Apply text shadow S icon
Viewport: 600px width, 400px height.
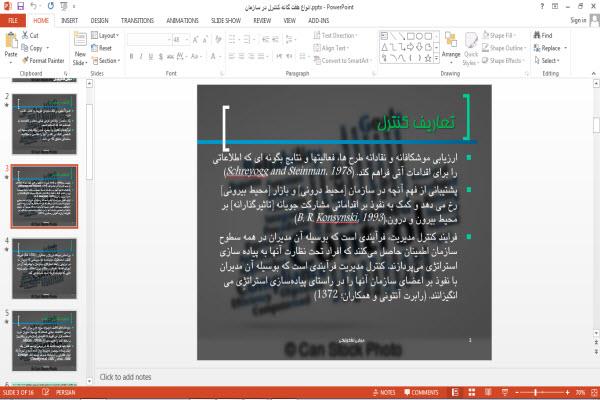click(161, 57)
